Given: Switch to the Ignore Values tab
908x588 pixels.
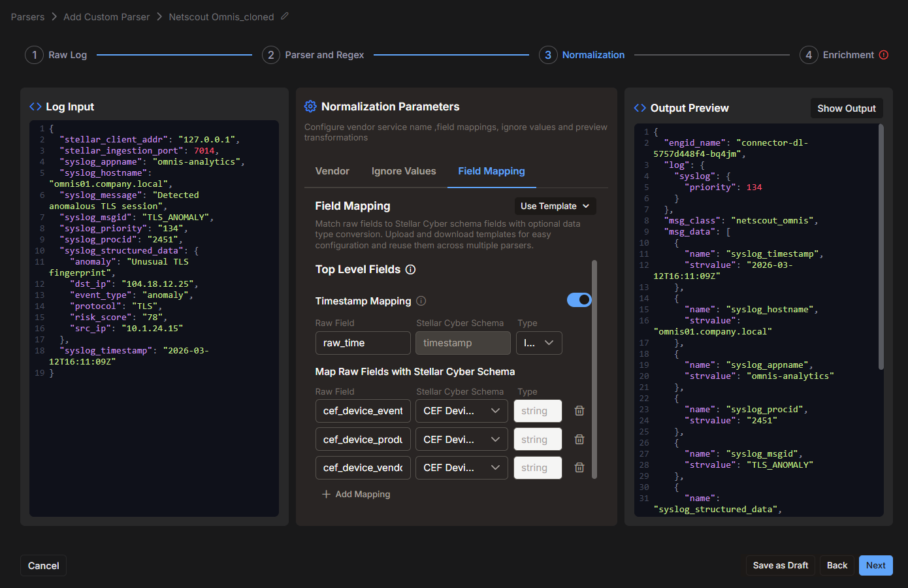Looking at the screenshot, I should 404,171.
